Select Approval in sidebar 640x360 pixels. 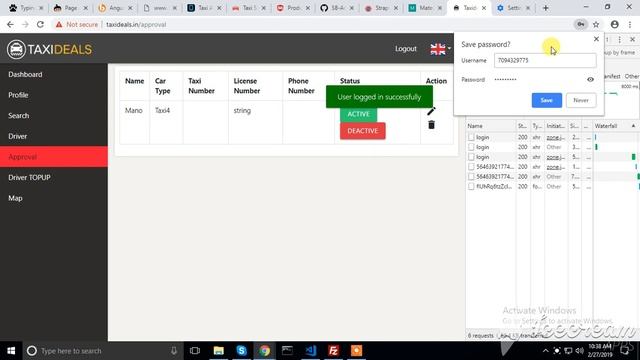click(x=54, y=157)
